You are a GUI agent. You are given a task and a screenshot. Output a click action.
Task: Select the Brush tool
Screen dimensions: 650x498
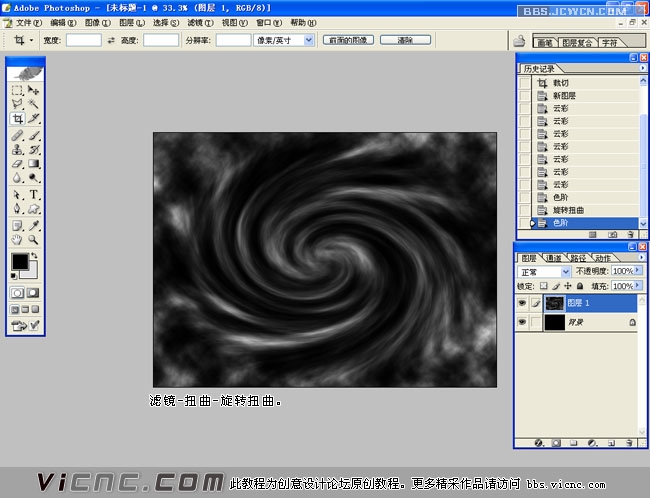34,136
